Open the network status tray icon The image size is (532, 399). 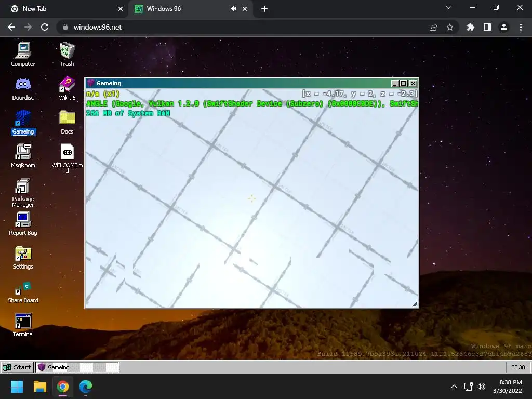click(x=469, y=387)
